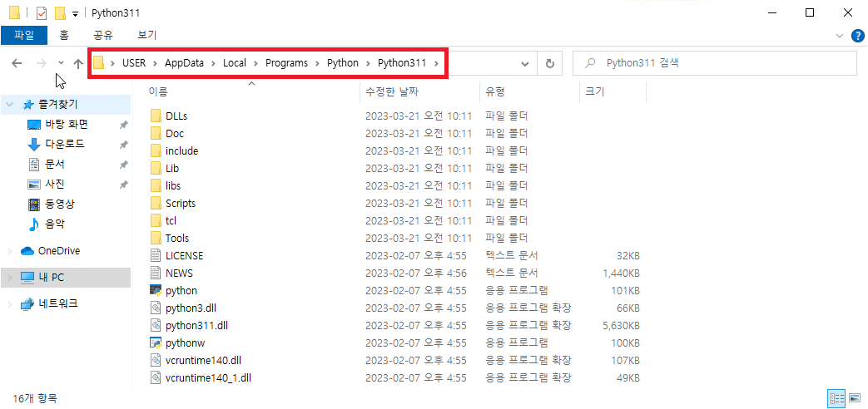Open recent locations dropdown
868x409 pixels.
coord(61,63)
